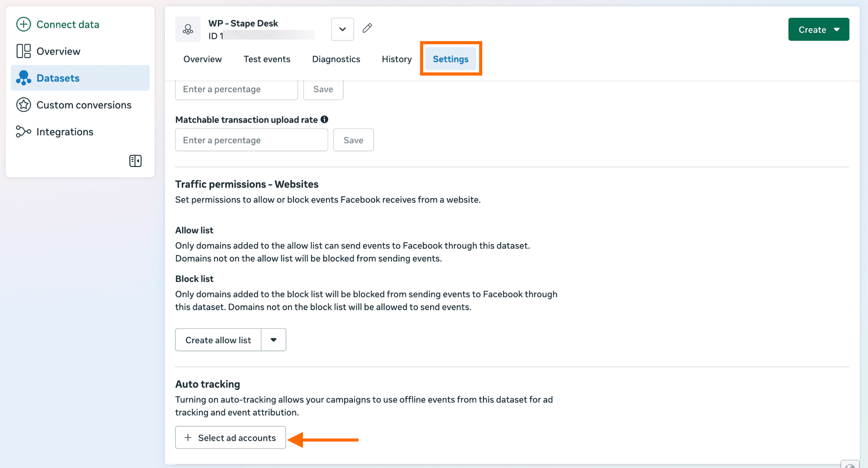Click the Integrations icon in the sidebar
This screenshot has width=868, height=468.
coord(23,131)
